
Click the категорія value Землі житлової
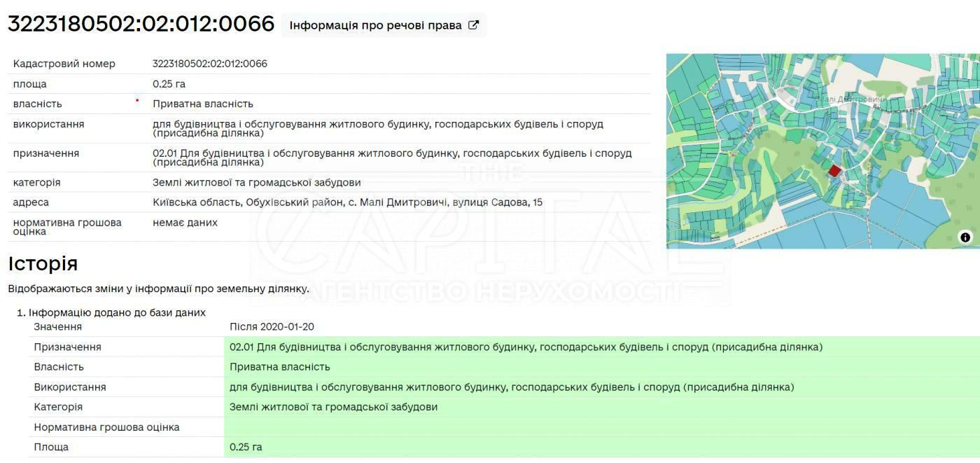pos(257,183)
